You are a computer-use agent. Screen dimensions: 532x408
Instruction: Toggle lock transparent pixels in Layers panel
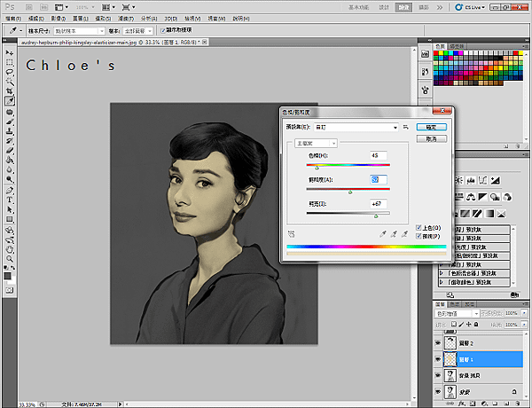tap(454, 324)
